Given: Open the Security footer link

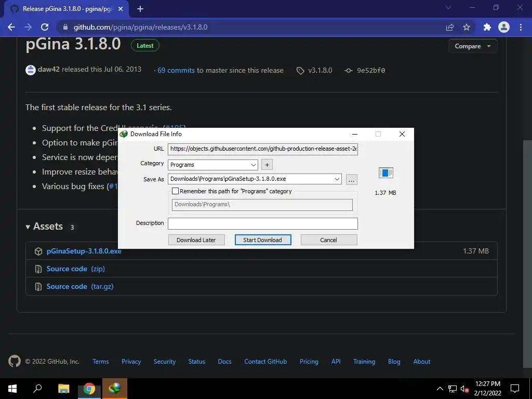Looking at the screenshot, I should (164, 362).
